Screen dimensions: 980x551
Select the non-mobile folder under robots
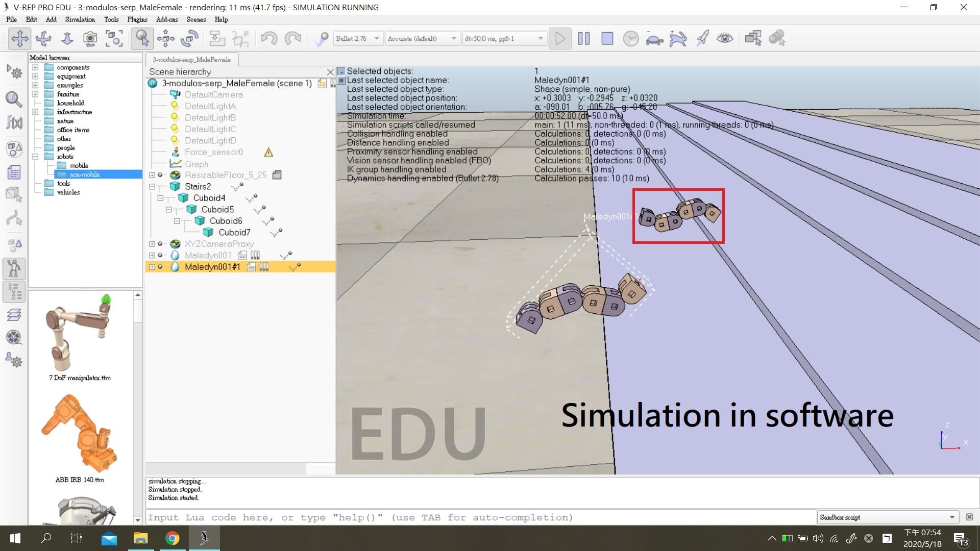(x=84, y=174)
